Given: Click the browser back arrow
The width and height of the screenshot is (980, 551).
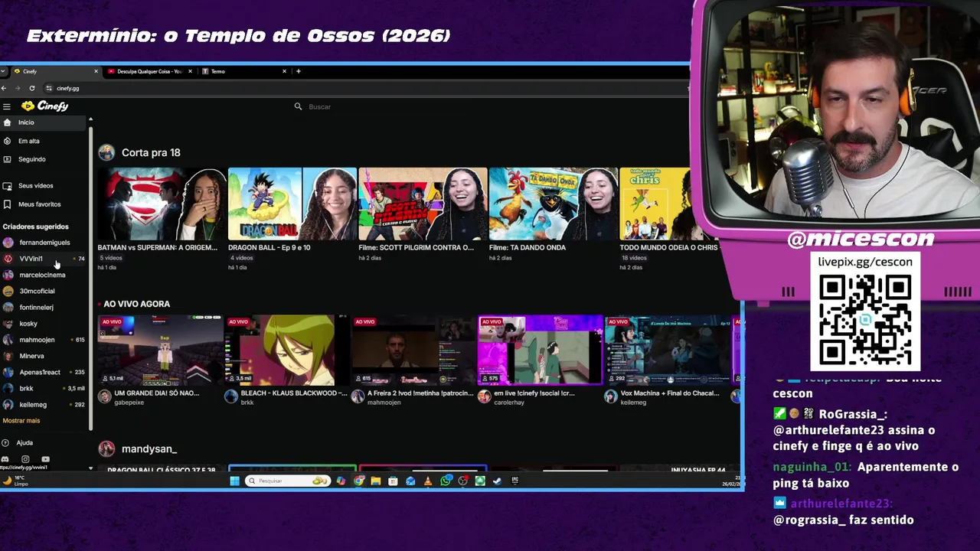Looking at the screenshot, I should pos(4,88).
